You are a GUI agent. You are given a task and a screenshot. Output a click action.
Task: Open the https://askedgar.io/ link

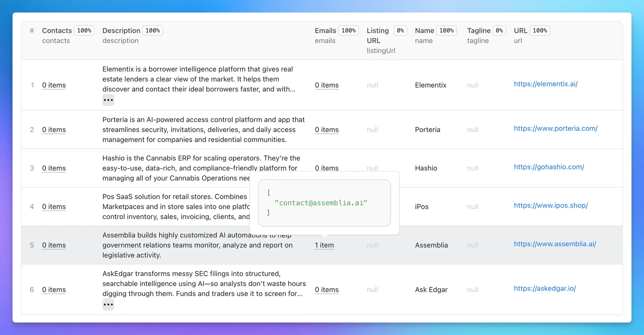click(545, 289)
